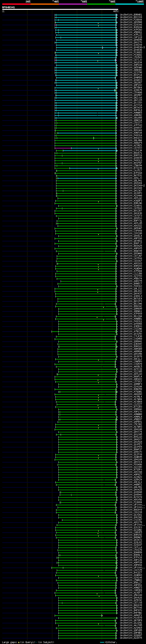Open hit UniRef100_Q43472
The height and width of the screenshot is (644, 146).
pyautogui.click(x=131, y=540)
